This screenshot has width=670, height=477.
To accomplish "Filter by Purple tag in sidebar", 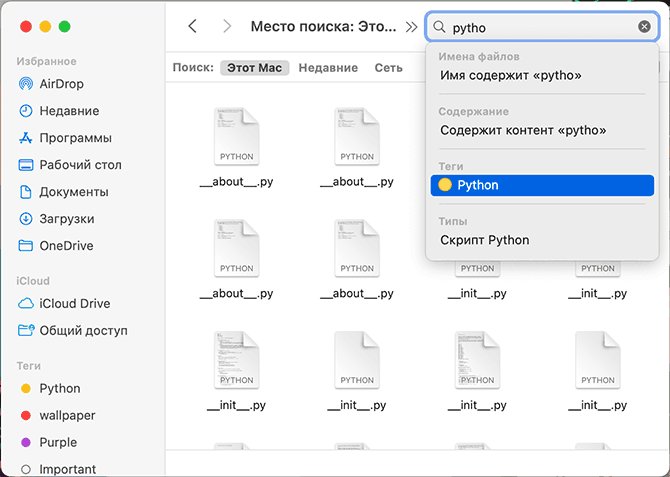I will (x=50, y=442).
